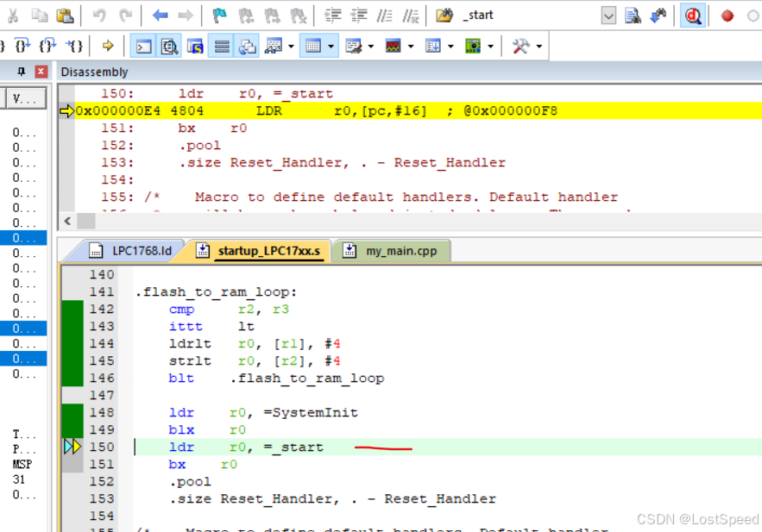Expand the Toolbox dropdown arrow
Viewport: 762px width, 532px height.
coord(539,47)
